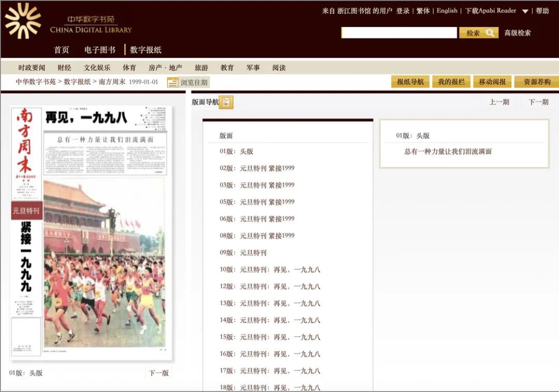This screenshot has height=392, width=559.
Task: Click the 浏览往期 button
Action: coord(188,82)
